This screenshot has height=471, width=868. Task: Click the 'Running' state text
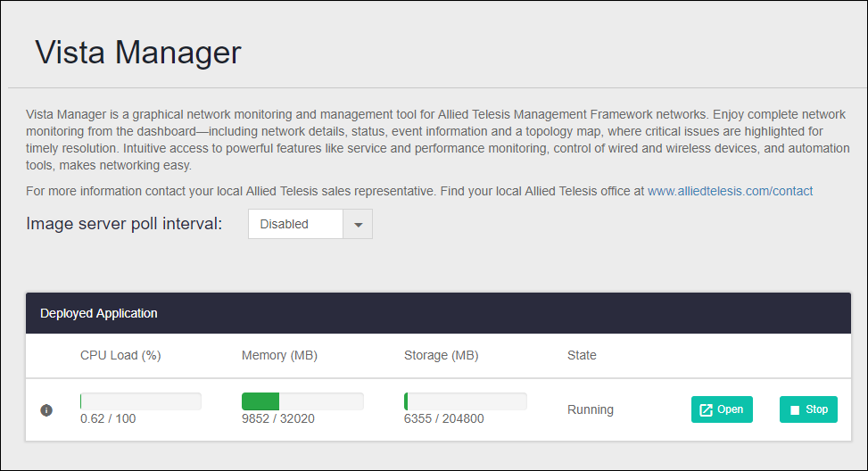click(591, 410)
